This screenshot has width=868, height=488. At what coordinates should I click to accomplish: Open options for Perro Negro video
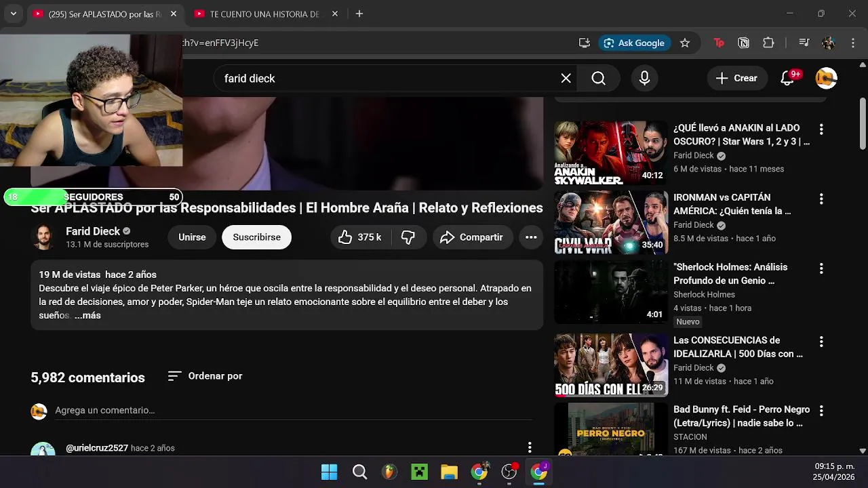[821, 411]
